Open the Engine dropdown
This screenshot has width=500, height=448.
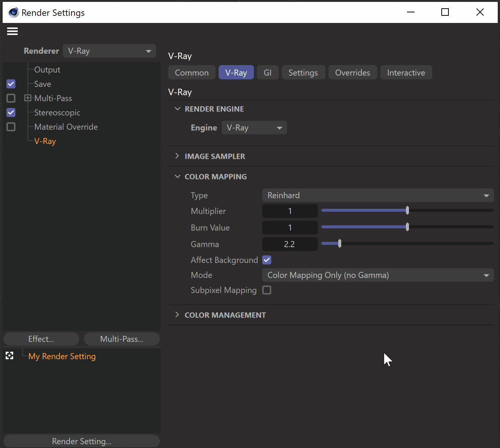(x=254, y=128)
